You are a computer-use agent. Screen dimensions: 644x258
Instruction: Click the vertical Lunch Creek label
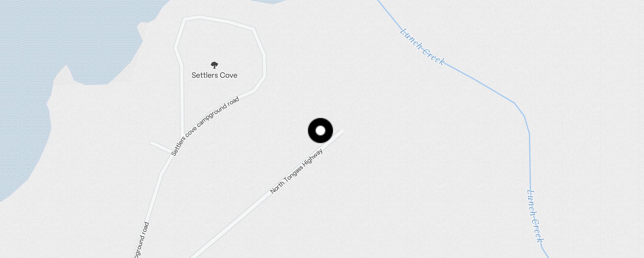535,216
